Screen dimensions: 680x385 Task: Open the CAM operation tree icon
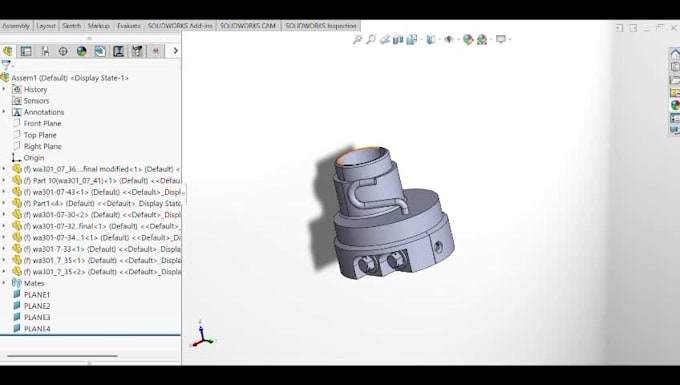tap(118, 51)
